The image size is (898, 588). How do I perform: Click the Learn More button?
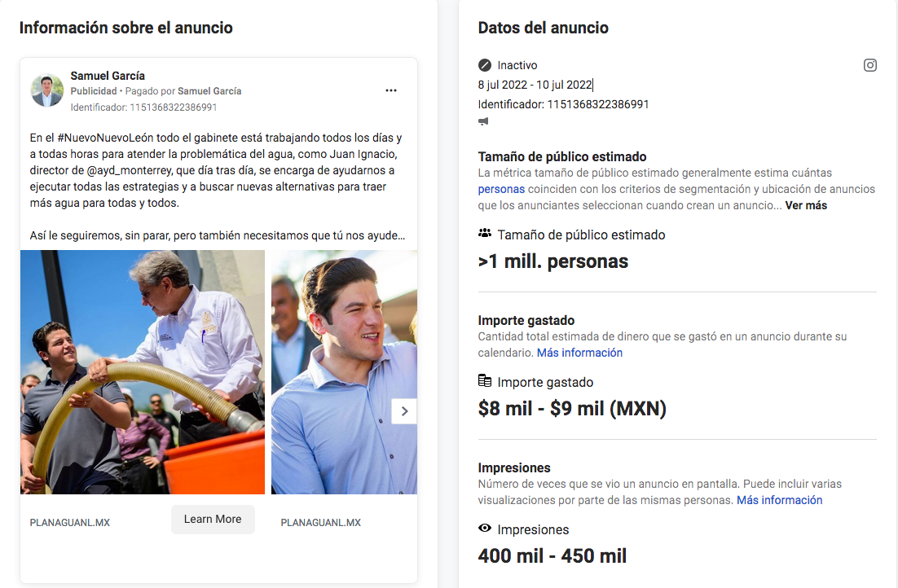pyautogui.click(x=213, y=520)
